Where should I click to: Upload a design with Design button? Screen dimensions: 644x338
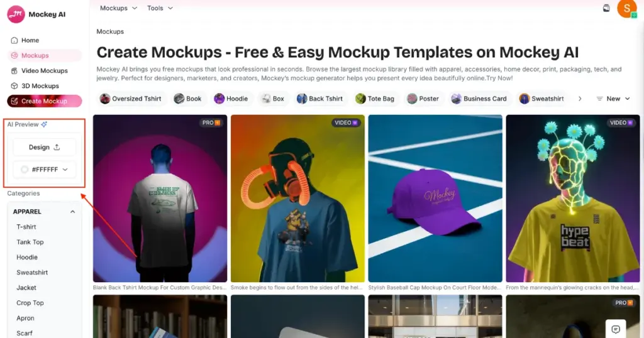pyautogui.click(x=45, y=147)
